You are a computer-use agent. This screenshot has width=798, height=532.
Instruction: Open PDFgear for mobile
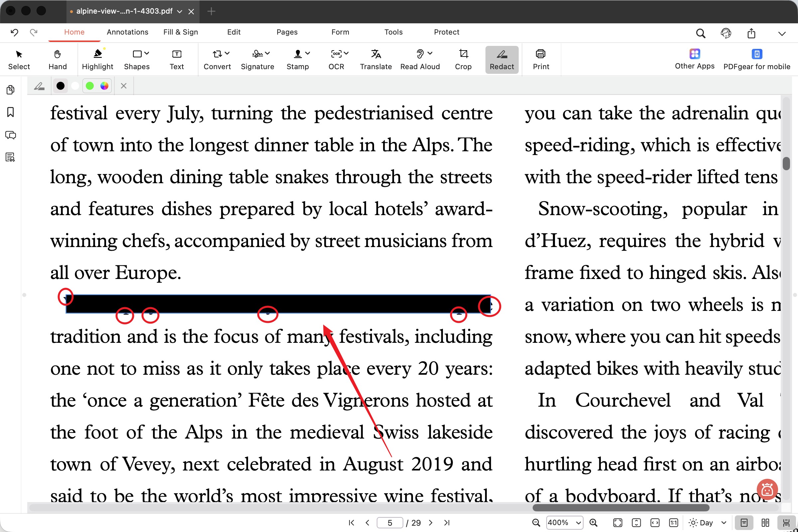pos(757,60)
